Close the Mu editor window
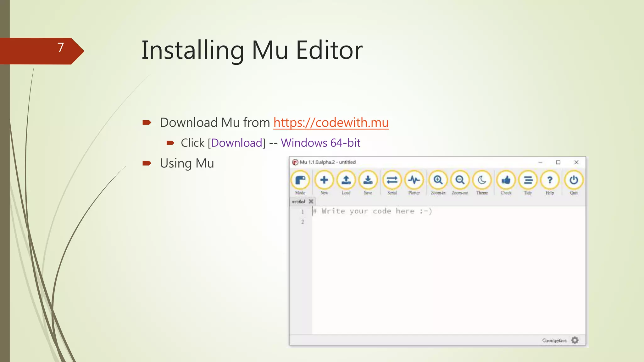This screenshot has width=644, height=362. (x=576, y=162)
